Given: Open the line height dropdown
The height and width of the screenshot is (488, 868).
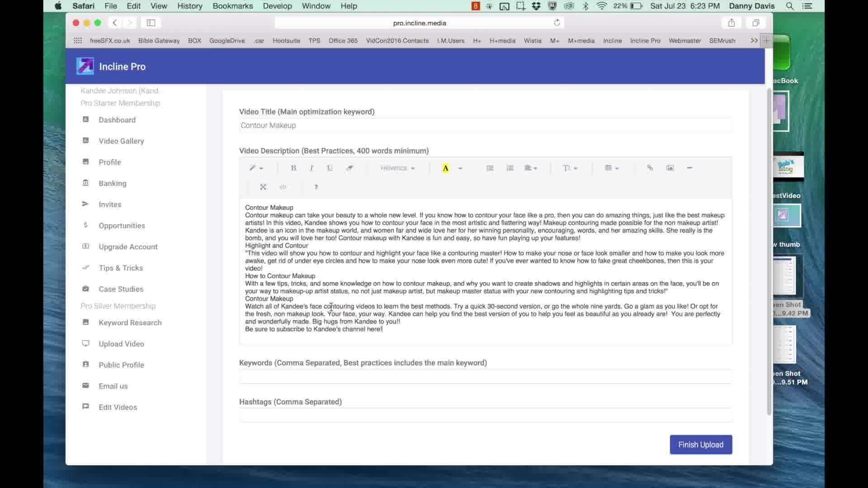Looking at the screenshot, I should (x=570, y=168).
